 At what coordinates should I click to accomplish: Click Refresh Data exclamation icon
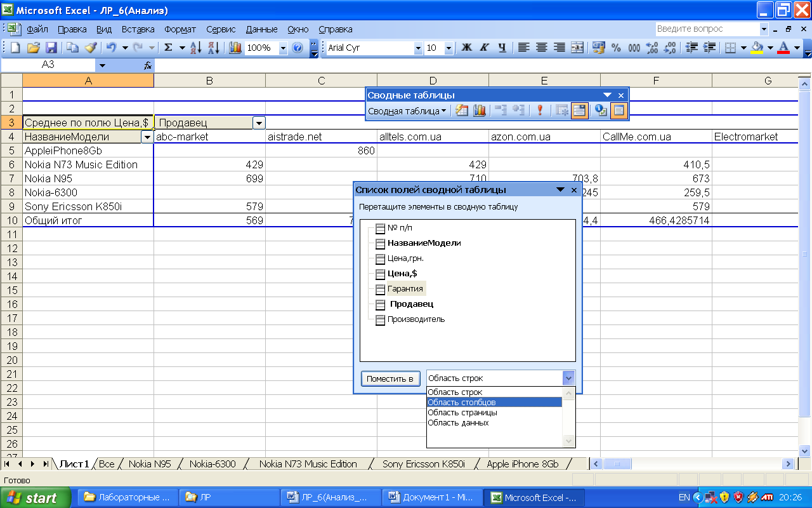click(540, 110)
